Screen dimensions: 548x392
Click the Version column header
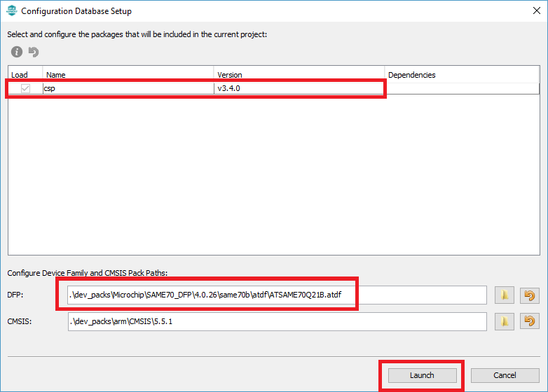point(299,75)
